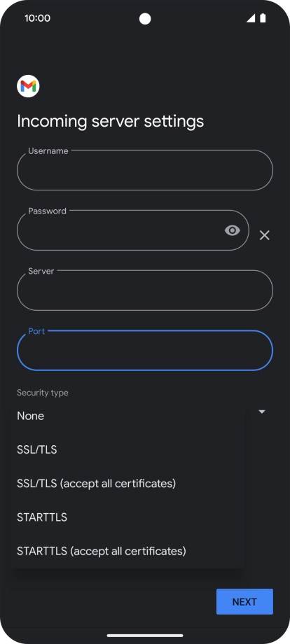This screenshot has width=290, height=644.
Task: Click inside the Port field
Action: pyautogui.click(x=145, y=350)
